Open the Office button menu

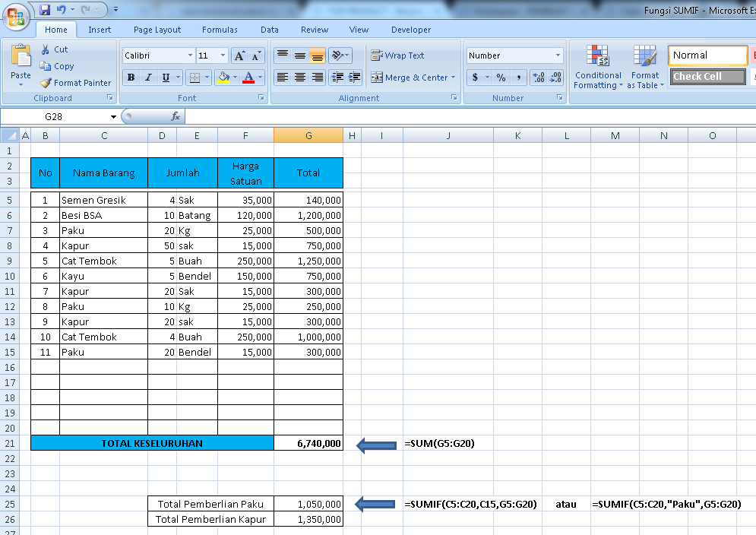pyautogui.click(x=16, y=16)
